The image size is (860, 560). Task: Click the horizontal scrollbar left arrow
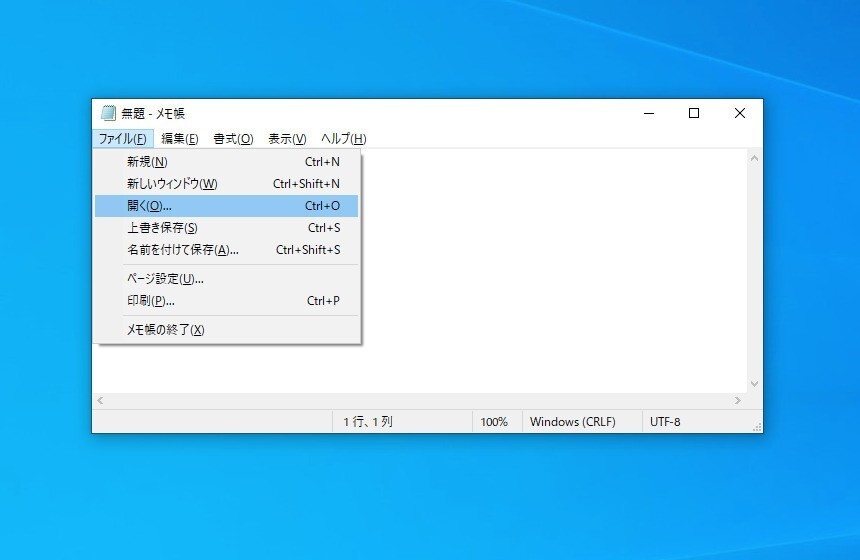100,400
